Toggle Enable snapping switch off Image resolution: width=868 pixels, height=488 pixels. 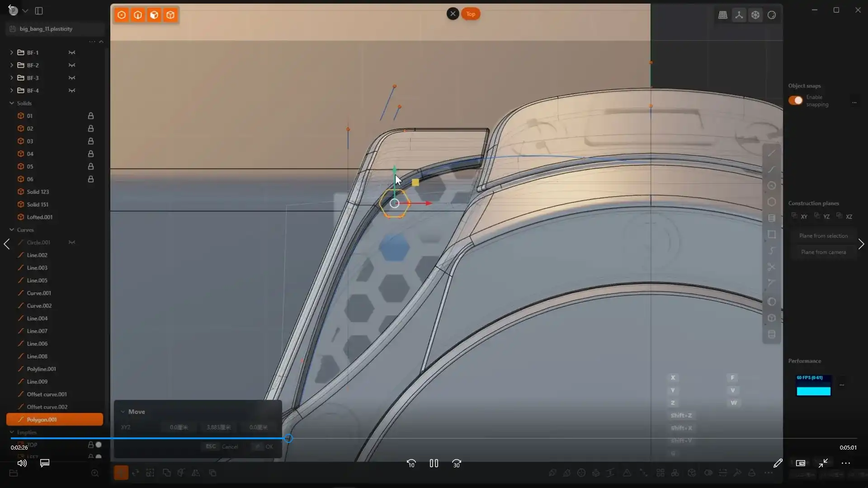tap(795, 100)
